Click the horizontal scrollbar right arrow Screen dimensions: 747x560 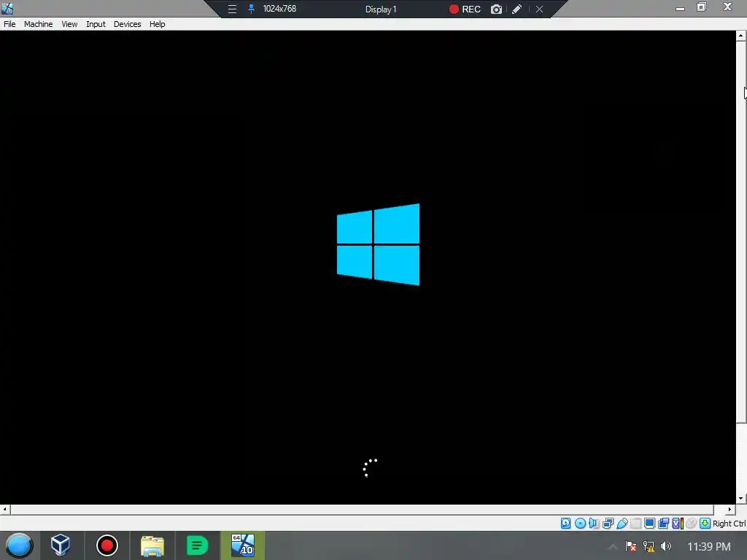click(x=729, y=510)
